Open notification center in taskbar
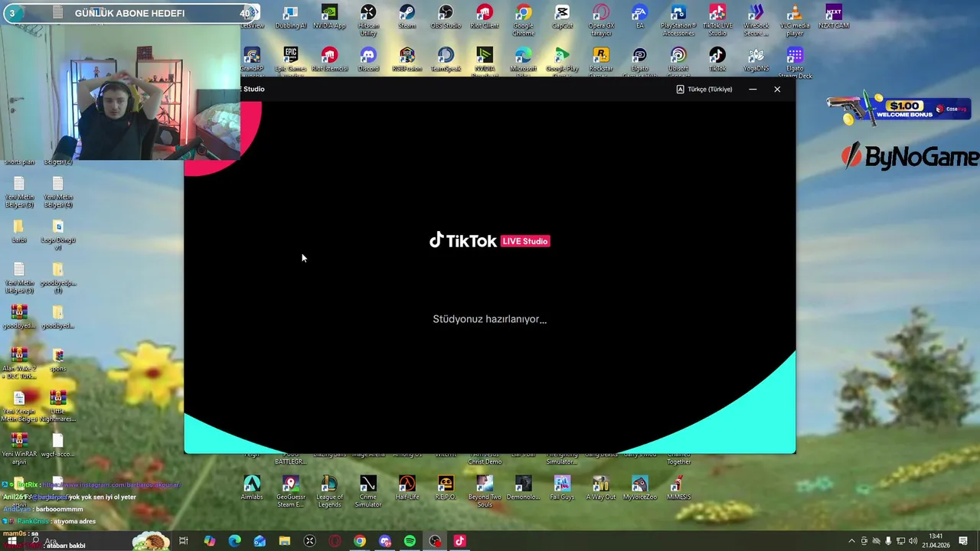 tap(963, 541)
